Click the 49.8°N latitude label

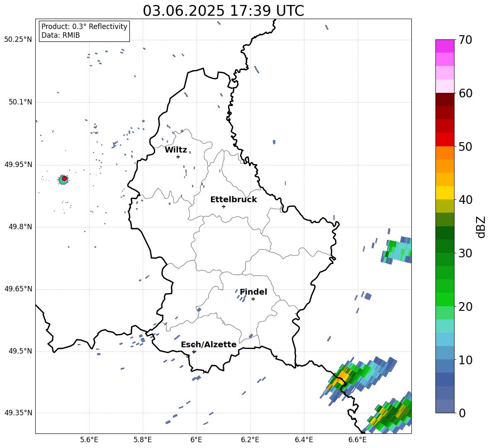pos(20,227)
